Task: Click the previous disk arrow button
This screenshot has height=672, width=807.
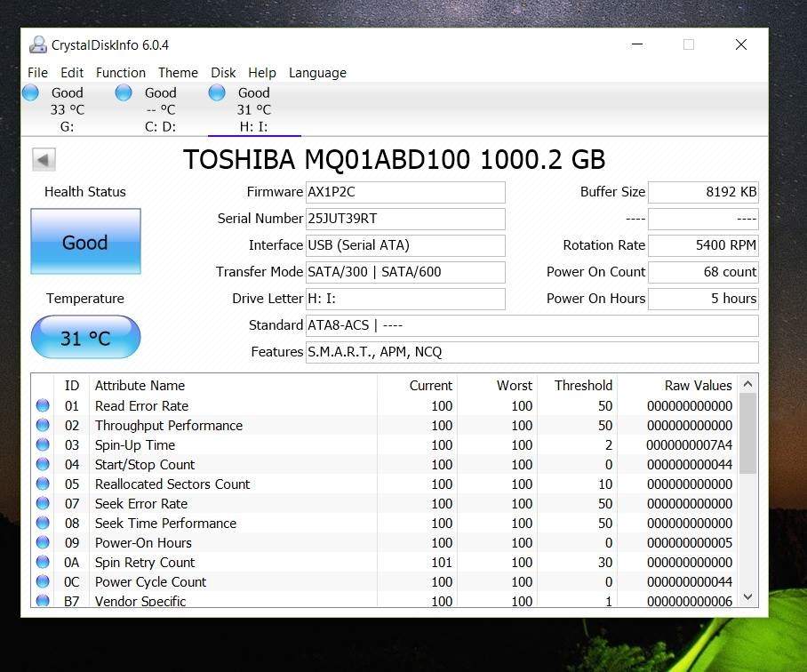Action: click(44, 159)
